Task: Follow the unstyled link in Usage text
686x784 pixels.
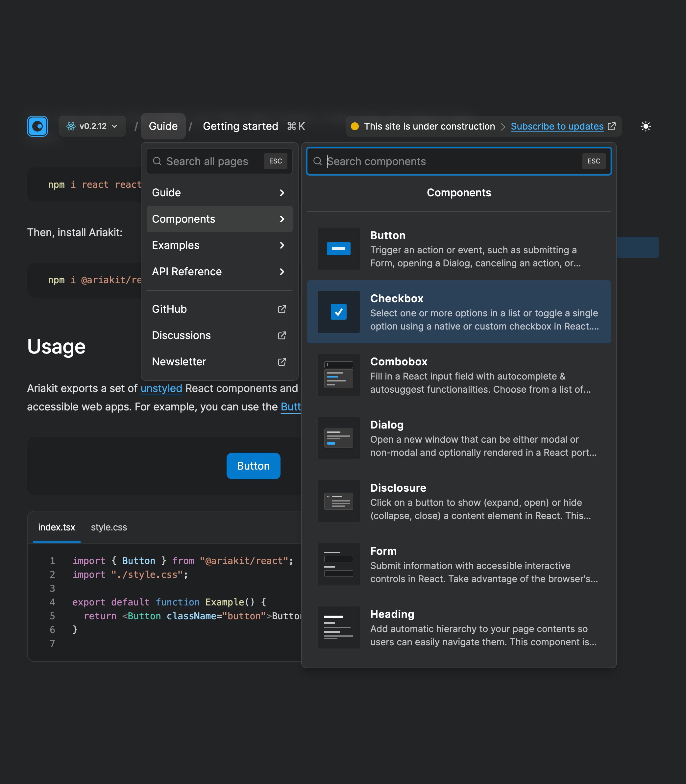Action: (x=161, y=389)
